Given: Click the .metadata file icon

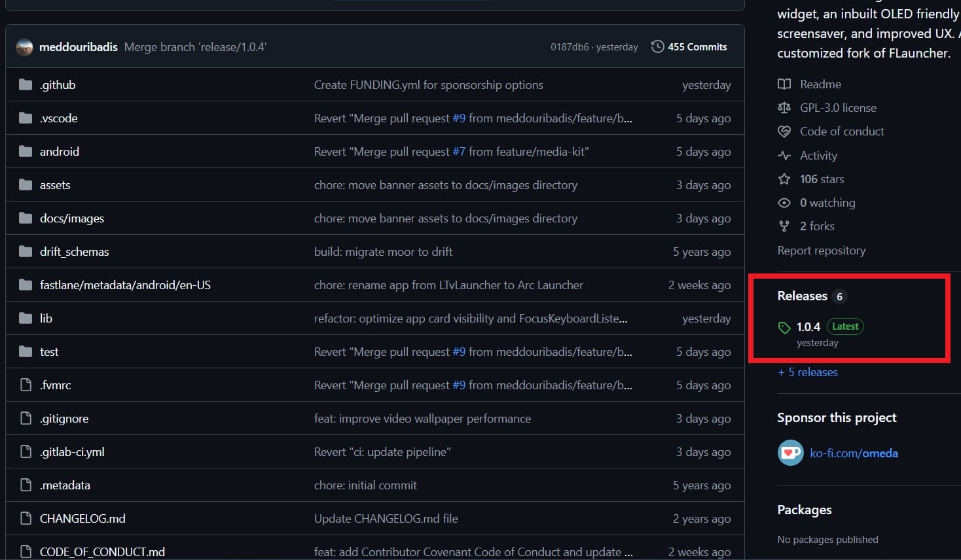Looking at the screenshot, I should (x=26, y=485).
